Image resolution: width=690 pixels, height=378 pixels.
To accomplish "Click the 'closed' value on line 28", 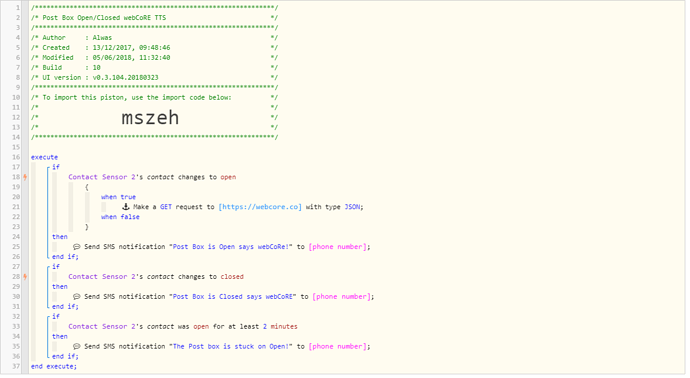I will coord(232,276).
